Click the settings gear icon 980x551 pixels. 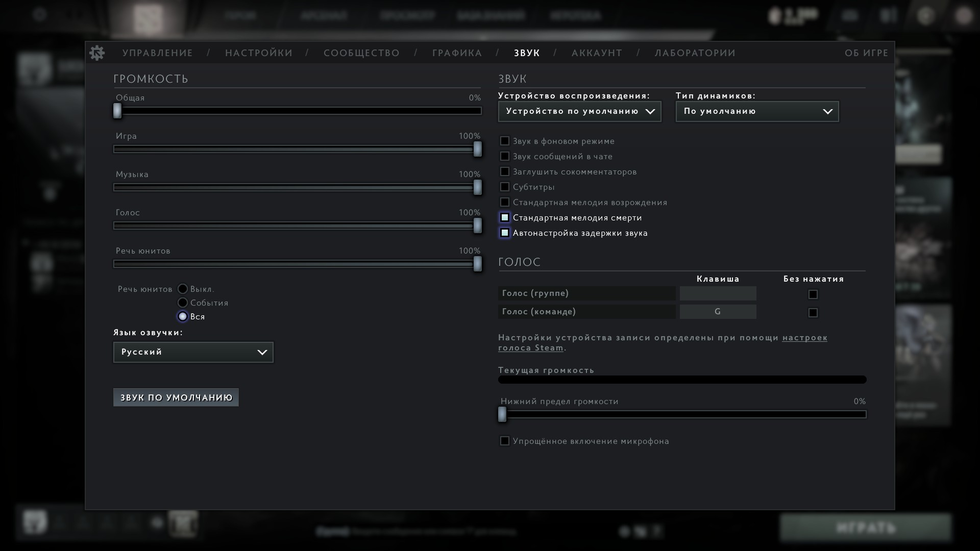(x=97, y=53)
